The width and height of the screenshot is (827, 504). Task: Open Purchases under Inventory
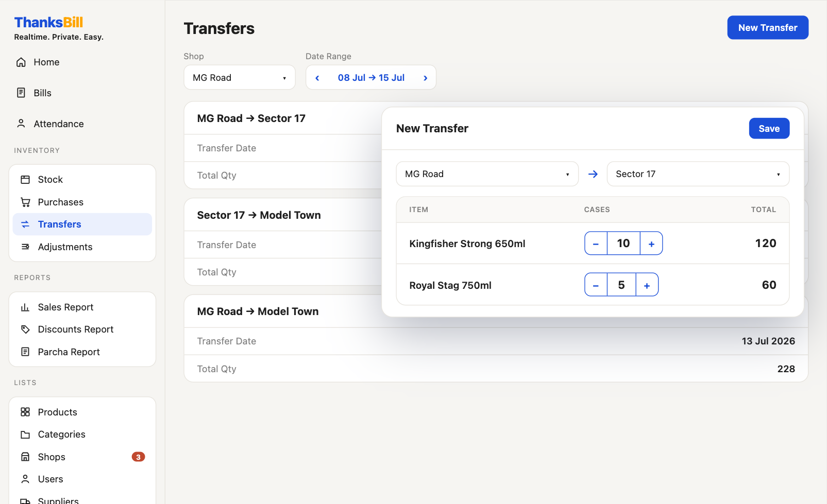coord(82,202)
